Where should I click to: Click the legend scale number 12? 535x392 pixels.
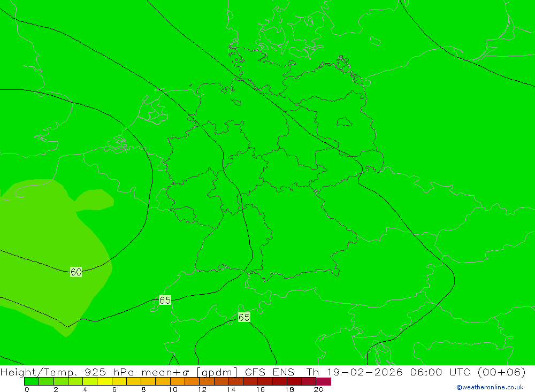coord(202,389)
